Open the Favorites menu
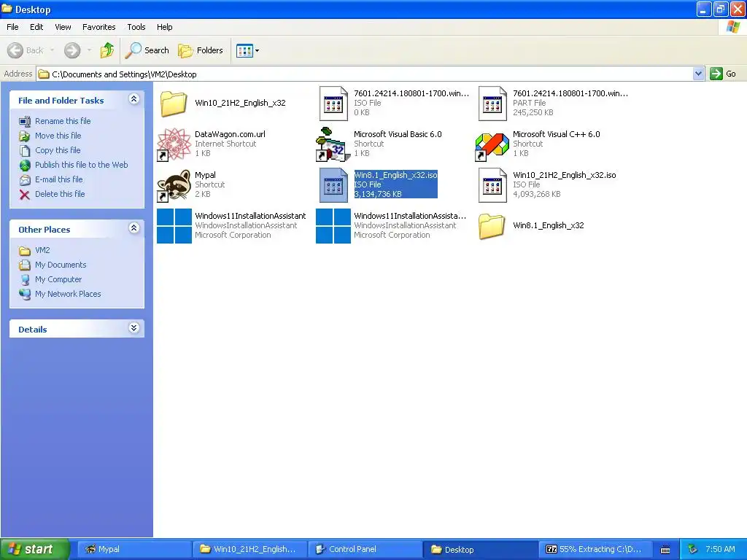 tap(98, 27)
